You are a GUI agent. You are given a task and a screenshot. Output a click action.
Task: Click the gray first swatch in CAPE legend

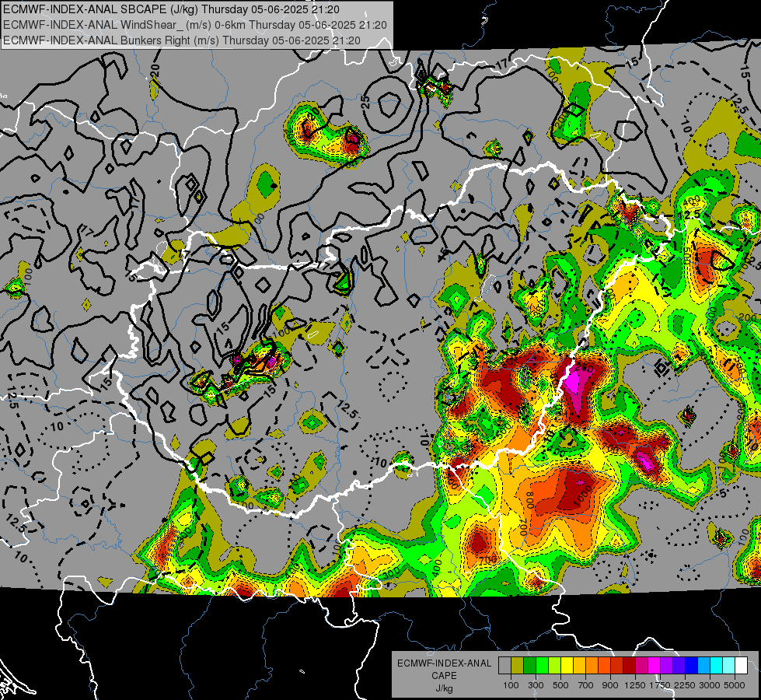click(x=504, y=666)
